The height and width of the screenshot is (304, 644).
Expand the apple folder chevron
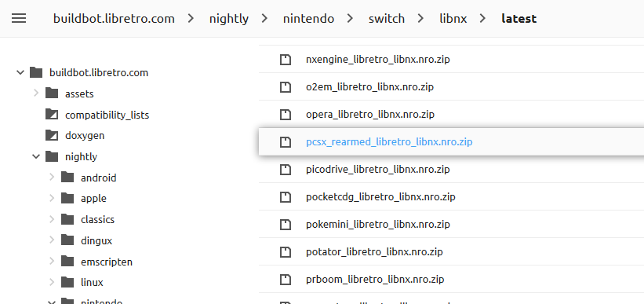[x=52, y=198]
